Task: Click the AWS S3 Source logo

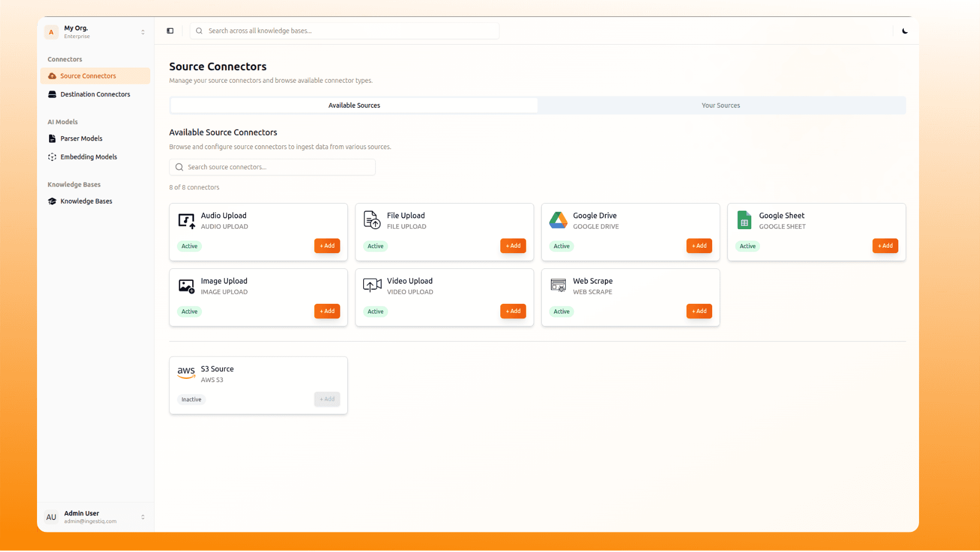Action: pos(186,373)
